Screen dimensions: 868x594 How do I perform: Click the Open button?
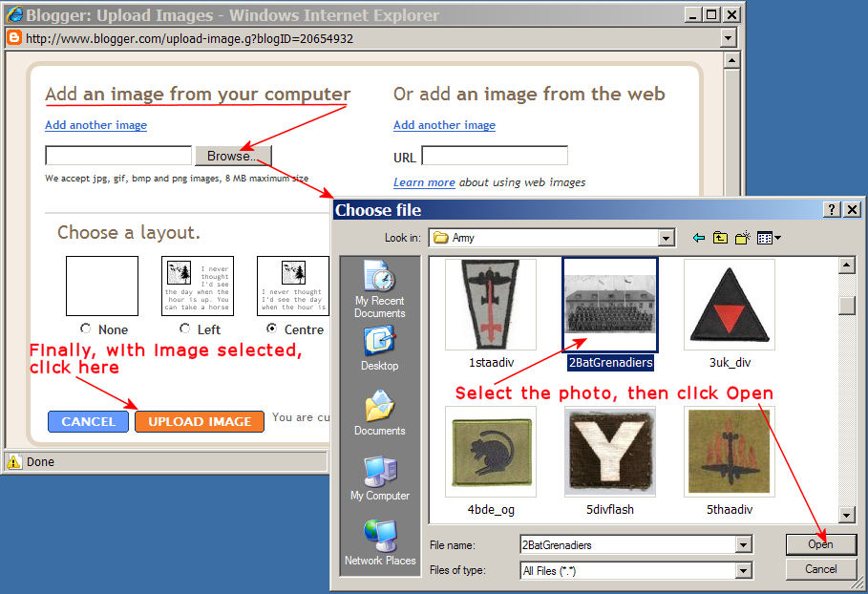click(x=821, y=544)
